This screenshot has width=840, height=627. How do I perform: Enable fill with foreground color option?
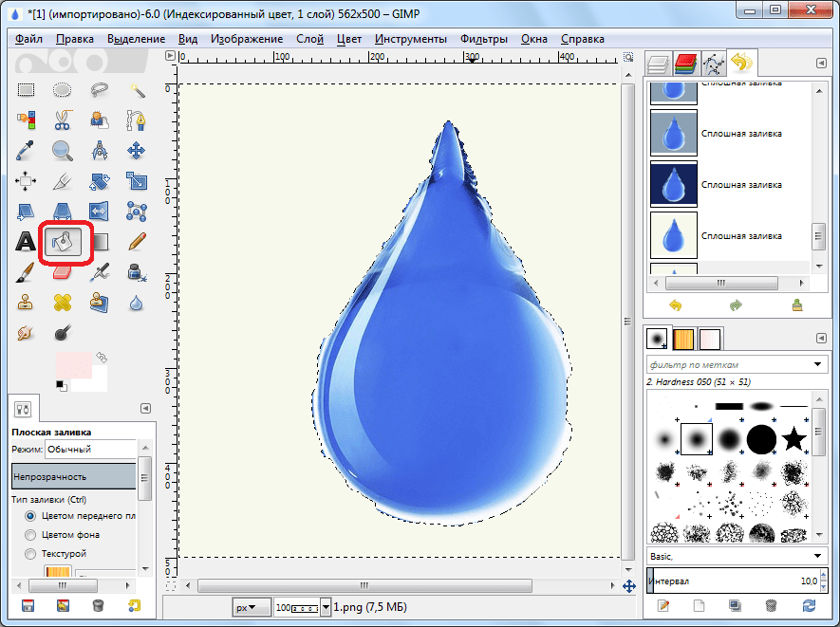tap(31, 516)
